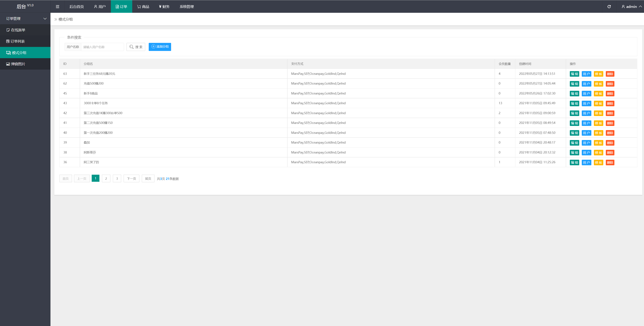644x326 pixels.
Task: Open 订单列表 in the sidebar
Action: pyautogui.click(x=17, y=41)
